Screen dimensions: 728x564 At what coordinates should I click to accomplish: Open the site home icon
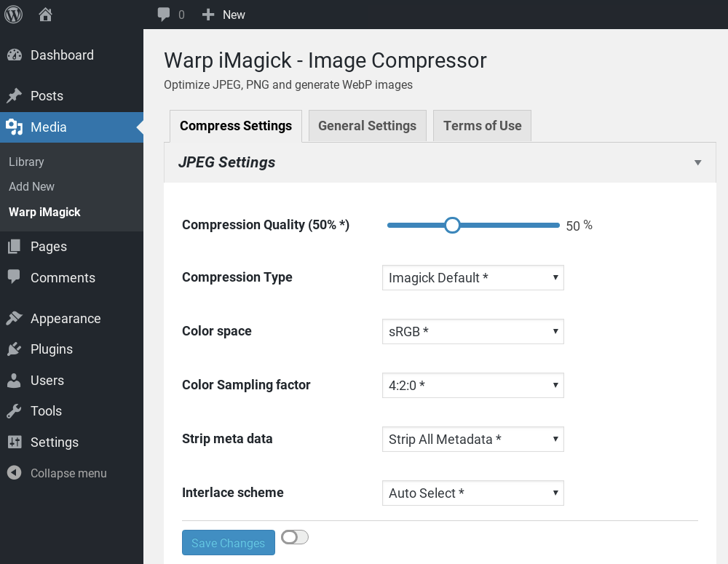tap(46, 14)
